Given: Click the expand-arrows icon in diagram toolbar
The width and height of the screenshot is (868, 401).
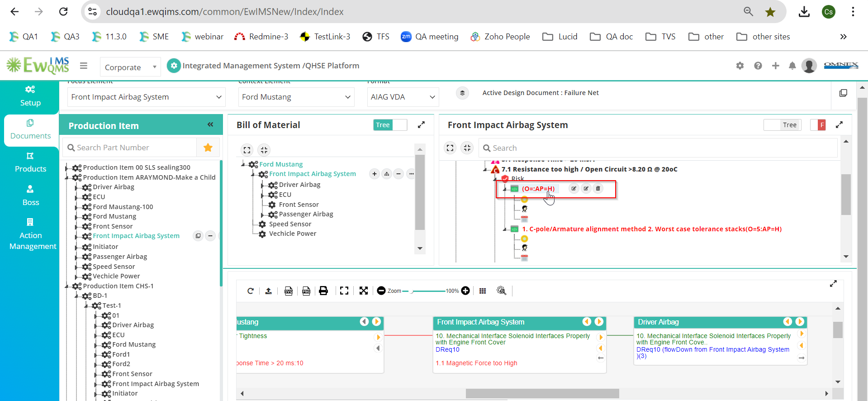Looking at the screenshot, I should tap(364, 291).
